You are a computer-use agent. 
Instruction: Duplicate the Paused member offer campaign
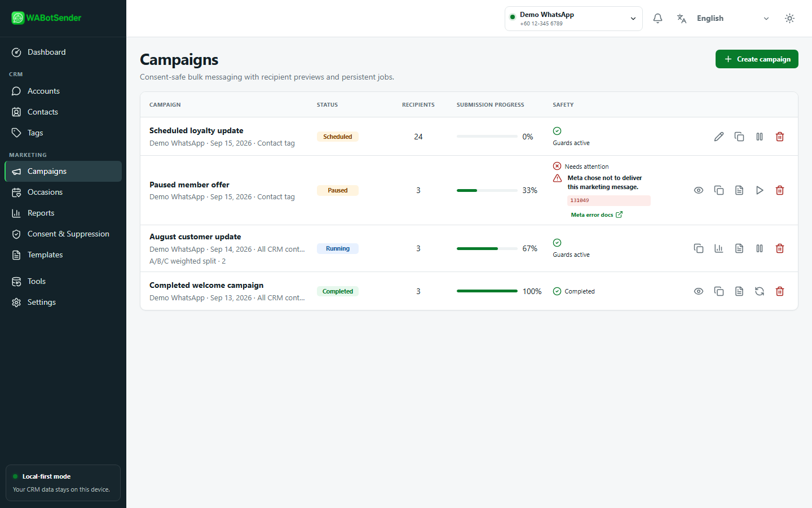pyautogui.click(x=719, y=190)
